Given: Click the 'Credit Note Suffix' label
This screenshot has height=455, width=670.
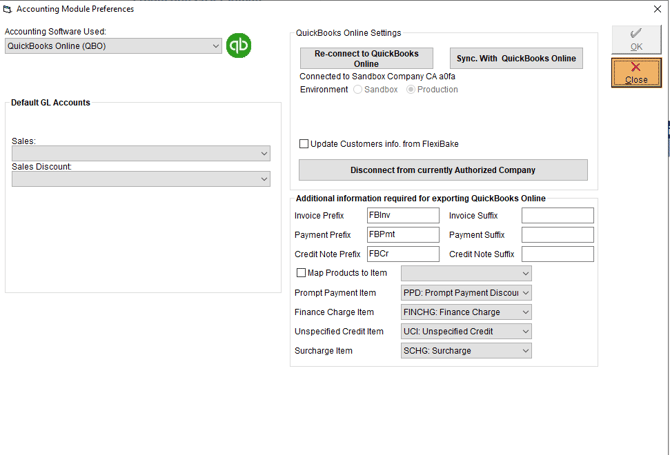Looking at the screenshot, I should pos(482,254).
